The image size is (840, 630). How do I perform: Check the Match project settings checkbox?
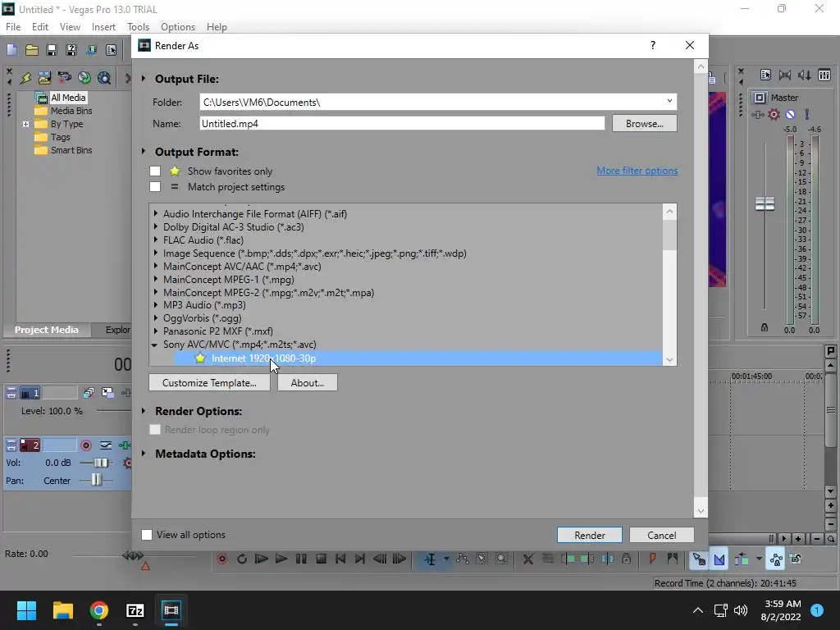(x=155, y=186)
